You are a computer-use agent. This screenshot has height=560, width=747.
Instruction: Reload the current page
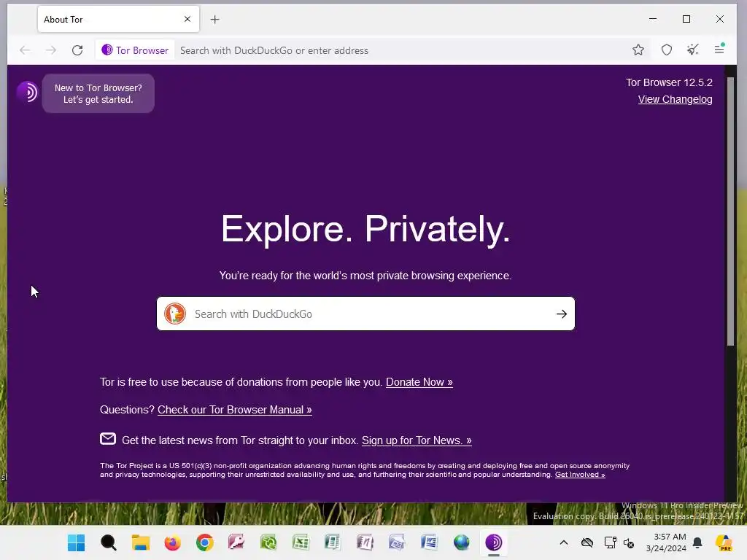(77, 50)
